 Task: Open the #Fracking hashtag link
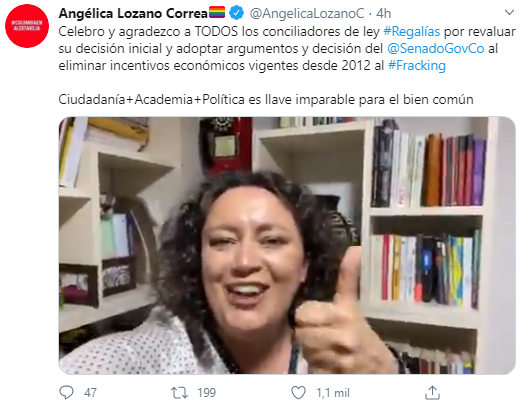click(417, 66)
